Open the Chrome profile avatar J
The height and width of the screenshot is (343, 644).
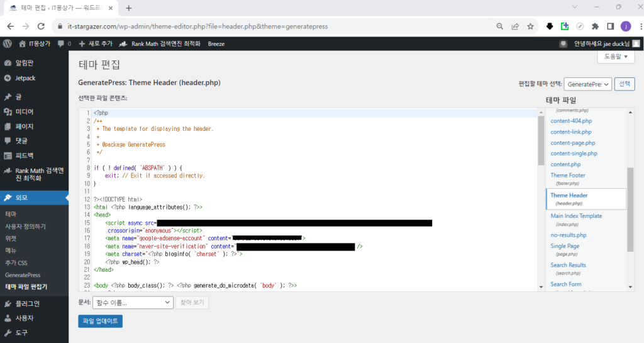[626, 26]
